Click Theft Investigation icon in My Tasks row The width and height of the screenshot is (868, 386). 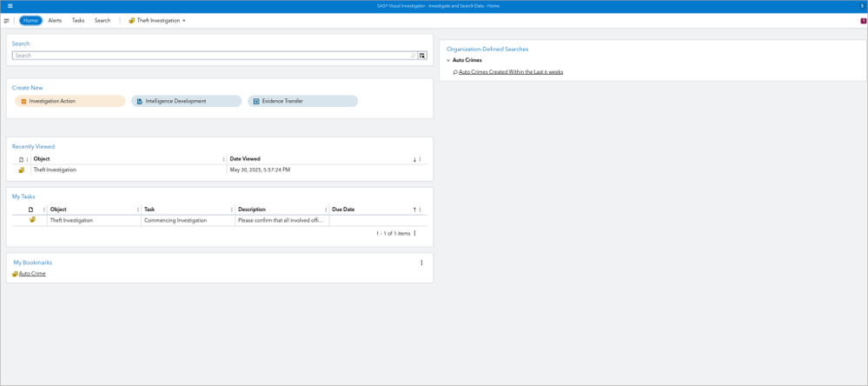(33, 220)
